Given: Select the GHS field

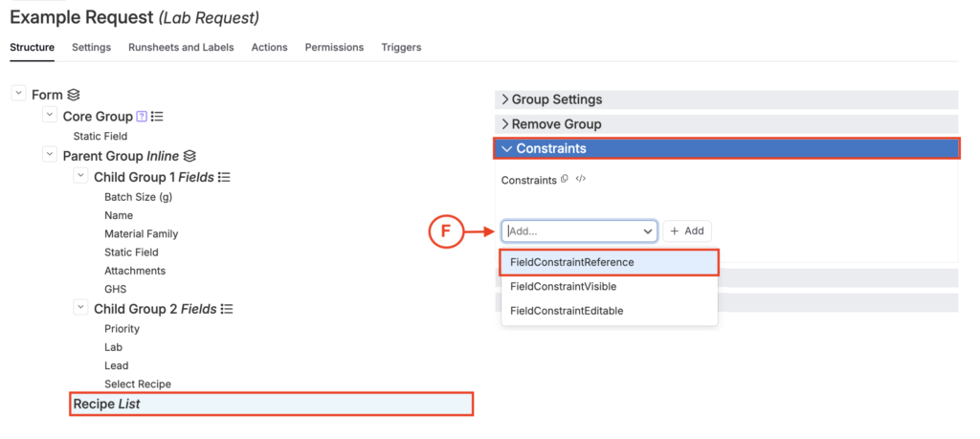Looking at the screenshot, I should (x=116, y=289).
